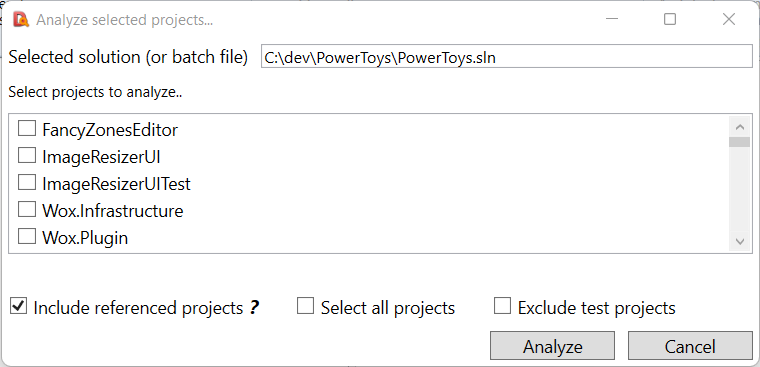Click the Cancel button
Image resolution: width=760 pixels, height=367 pixels.
[x=690, y=346]
